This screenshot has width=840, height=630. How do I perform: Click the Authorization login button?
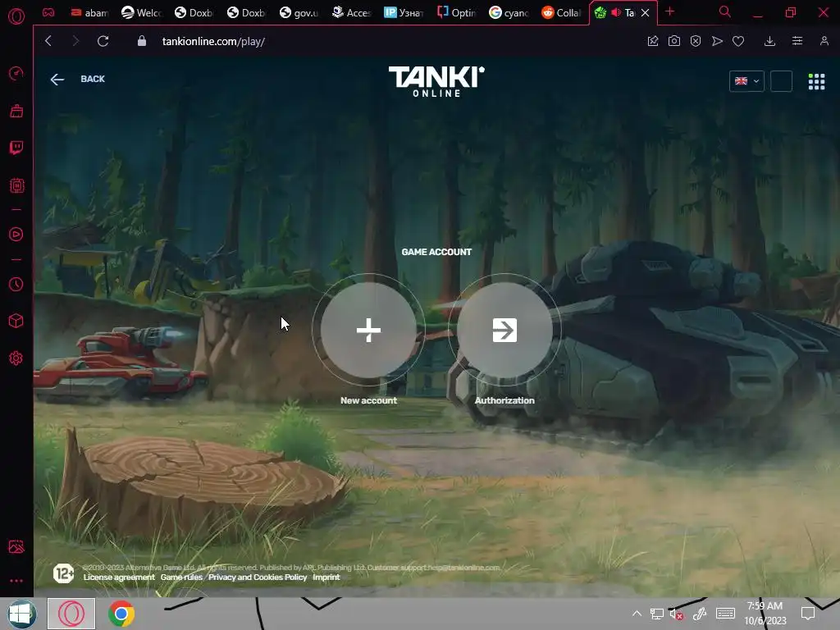pyautogui.click(x=504, y=330)
